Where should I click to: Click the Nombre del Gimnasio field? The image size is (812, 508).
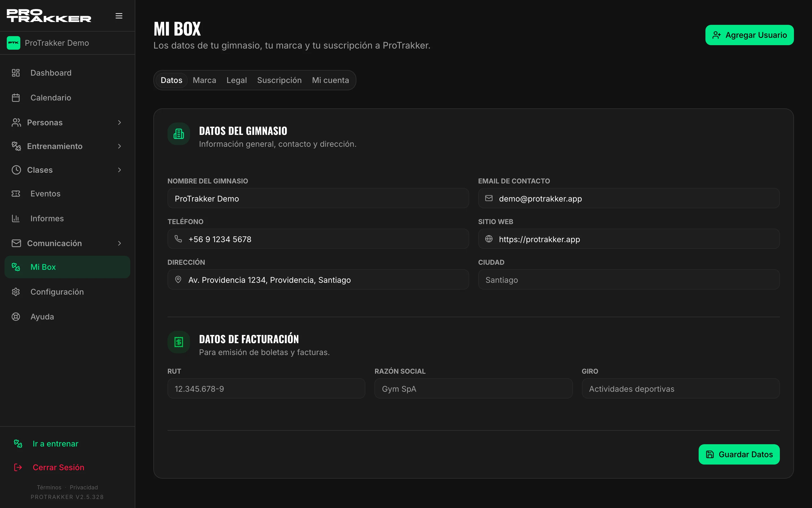coord(318,199)
